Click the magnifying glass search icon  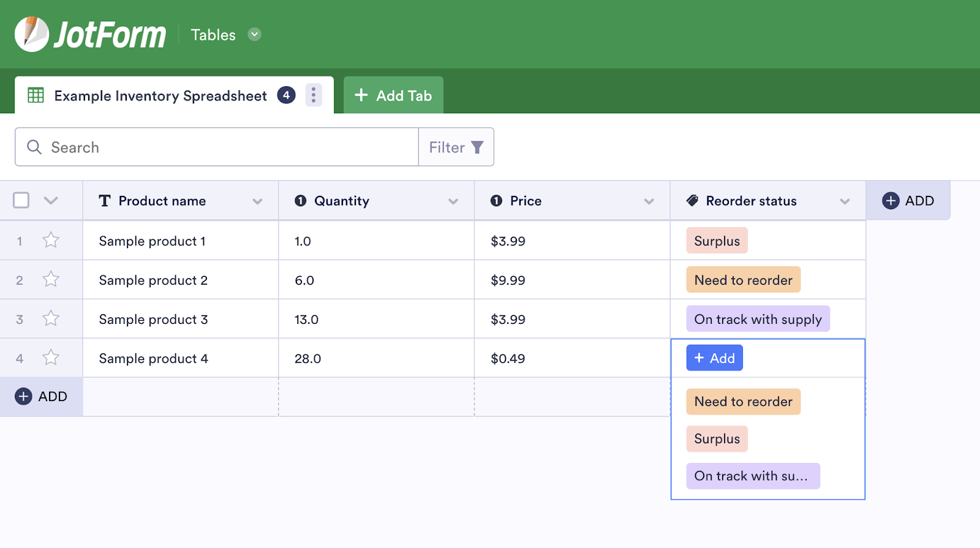(34, 147)
